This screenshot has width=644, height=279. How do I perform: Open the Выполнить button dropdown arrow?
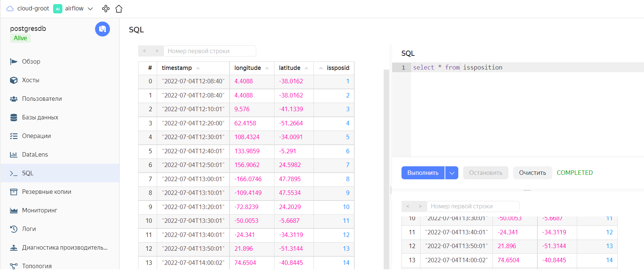(x=452, y=173)
